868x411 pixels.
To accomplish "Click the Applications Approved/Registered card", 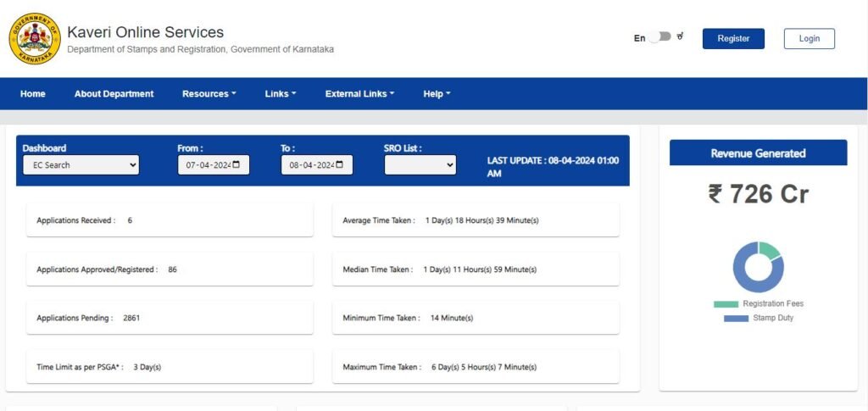I will tap(170, 269).
